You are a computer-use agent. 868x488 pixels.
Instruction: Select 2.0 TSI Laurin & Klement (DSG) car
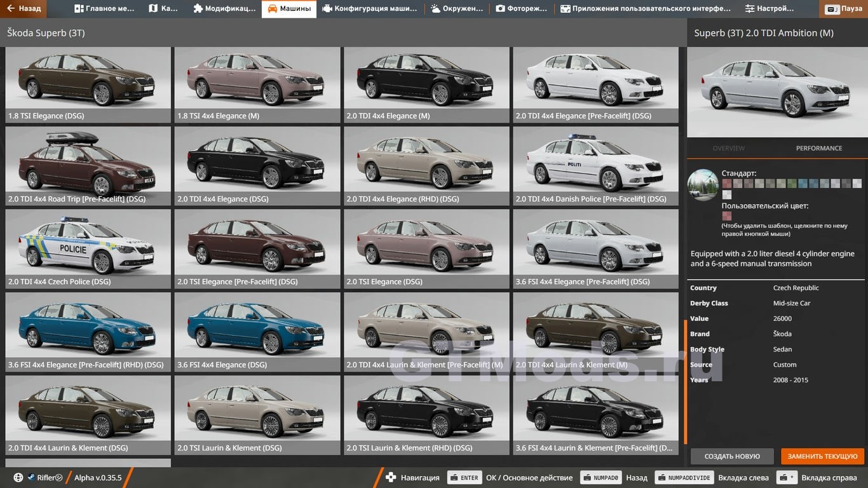click(257, 415)
